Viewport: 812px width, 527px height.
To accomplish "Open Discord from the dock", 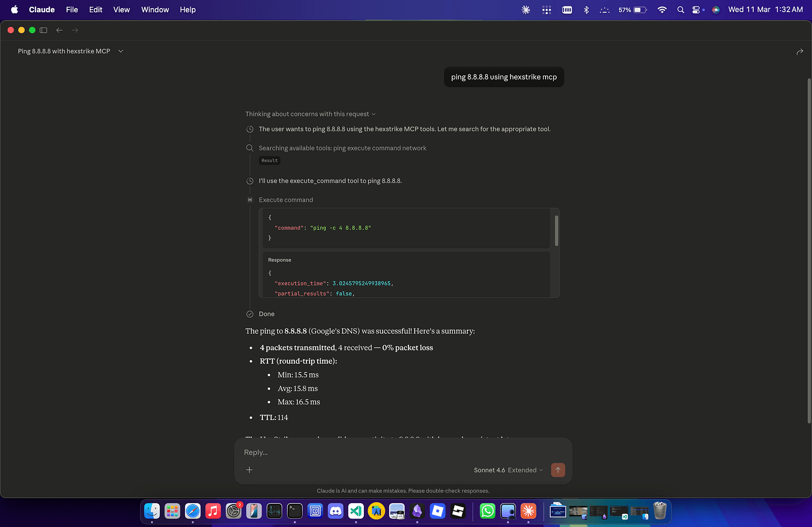I will coord(335,511).
